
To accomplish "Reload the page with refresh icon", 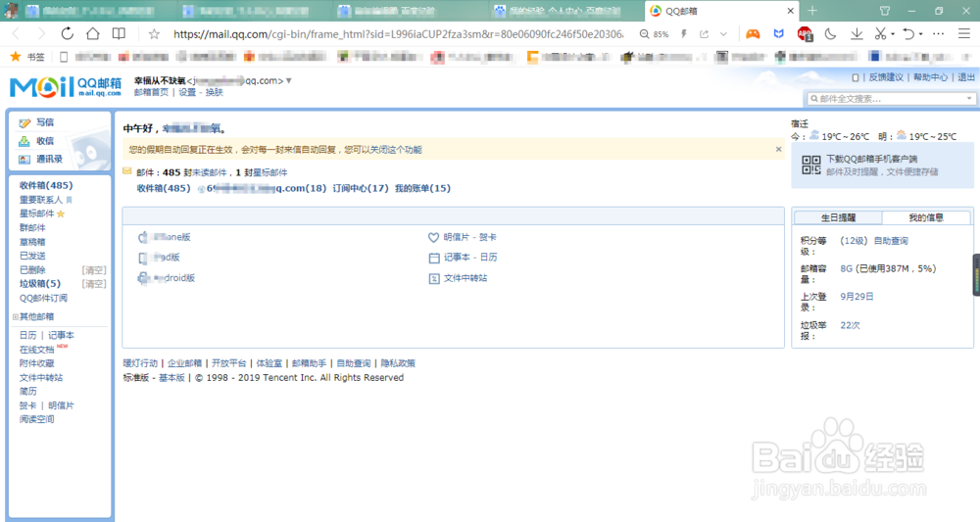I will pyautogui.click(x=67, y=34).
